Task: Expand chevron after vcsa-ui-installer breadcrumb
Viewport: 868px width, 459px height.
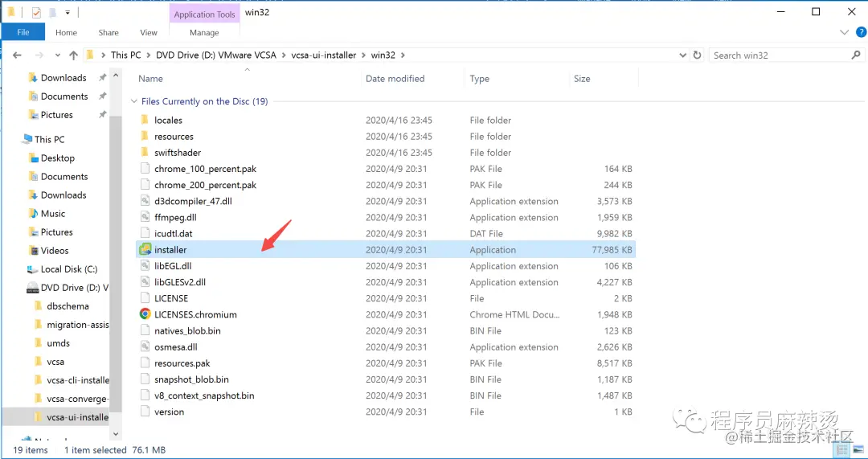Action: pyautogui.click(x=364, y=55)
